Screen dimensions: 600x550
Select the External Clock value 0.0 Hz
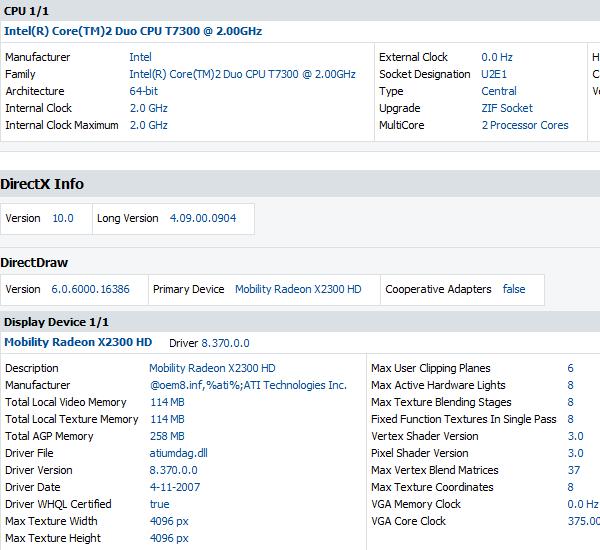pyautogui.click(x=497, y=57)
